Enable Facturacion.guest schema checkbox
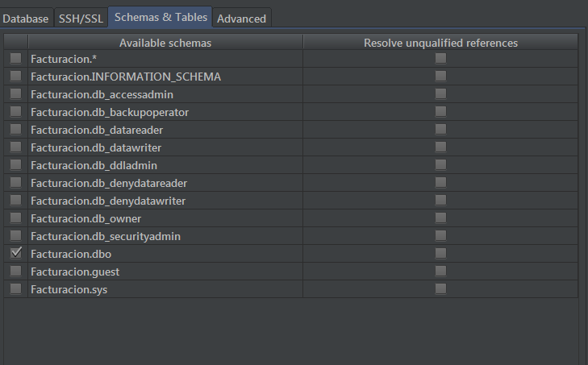The height and width of the screenshot is (365, 588). pyautogui.click(x=15, y=271)
